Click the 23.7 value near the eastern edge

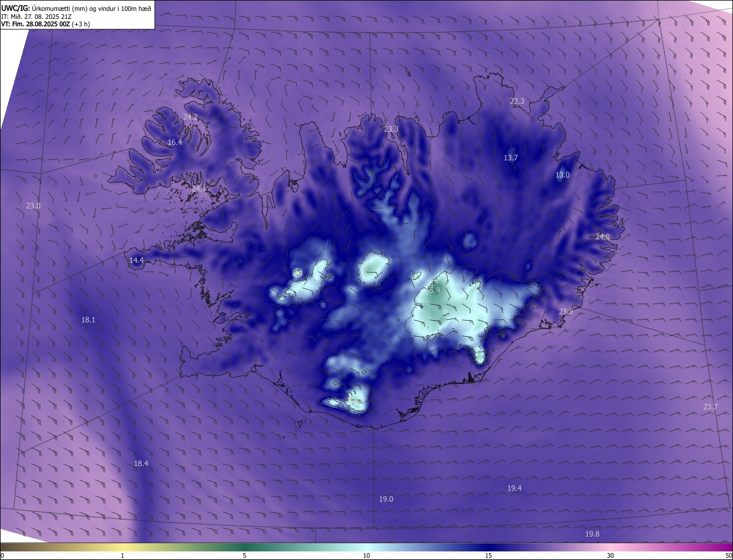pos(710,407)
